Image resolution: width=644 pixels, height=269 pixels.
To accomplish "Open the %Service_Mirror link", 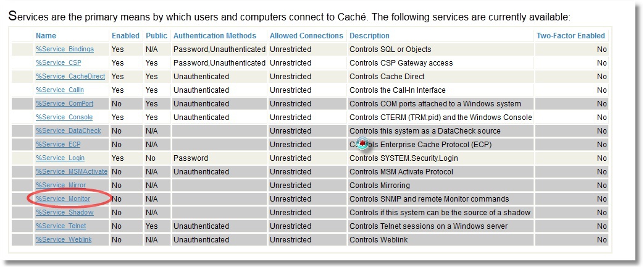I will [61, 186].
